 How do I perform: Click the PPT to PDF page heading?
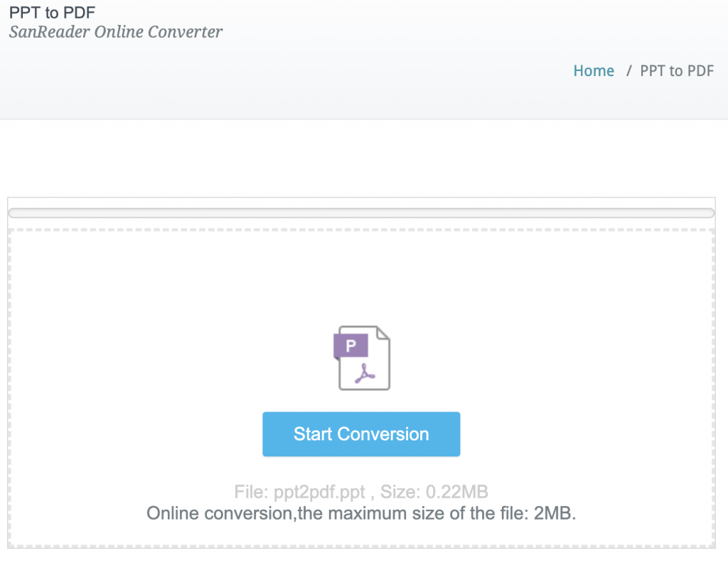[x=52, y=12]
